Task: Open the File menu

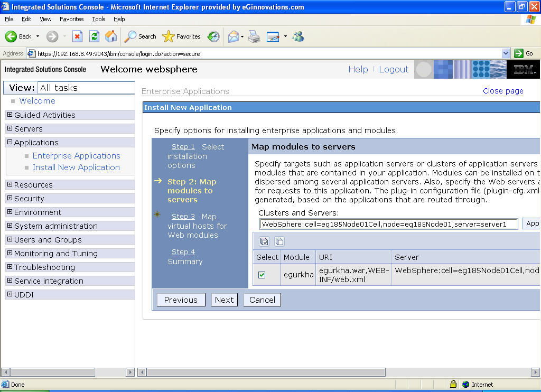Action: [10, 20]
